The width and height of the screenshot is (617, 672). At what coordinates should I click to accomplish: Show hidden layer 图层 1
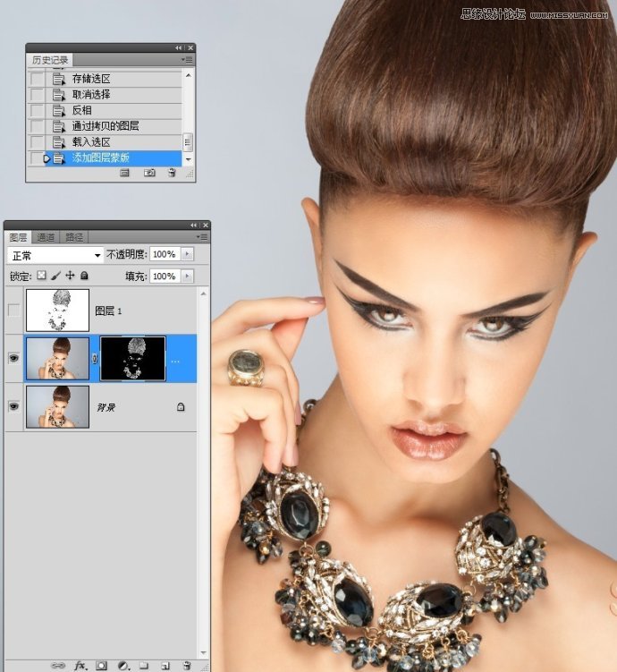pos(14,310)
